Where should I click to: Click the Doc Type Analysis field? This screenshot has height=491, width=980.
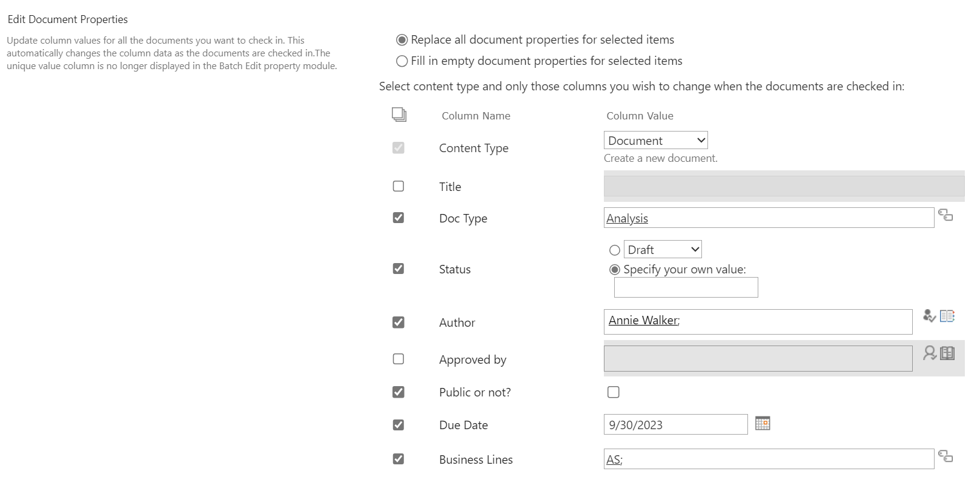769,218
